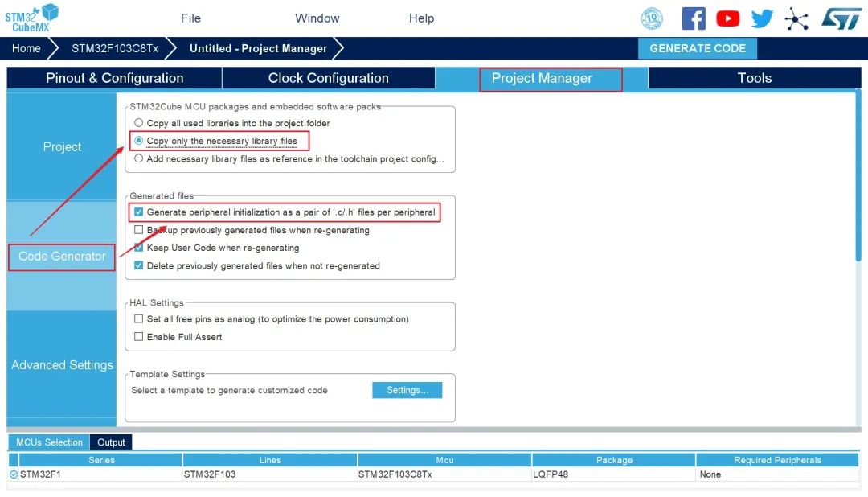This screenshot has height=497, width=868.
Task: Open the Help menu
Action: [421, 18]
